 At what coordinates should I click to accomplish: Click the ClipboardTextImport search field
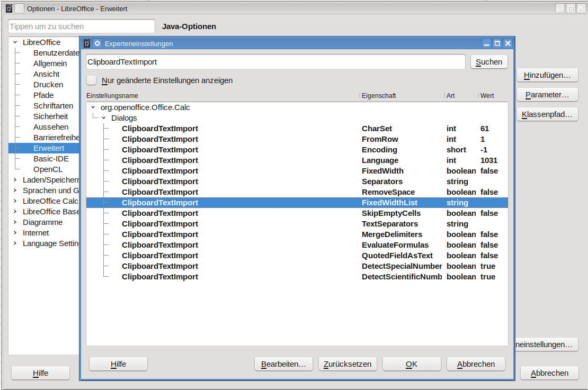[x=275, y=62]
